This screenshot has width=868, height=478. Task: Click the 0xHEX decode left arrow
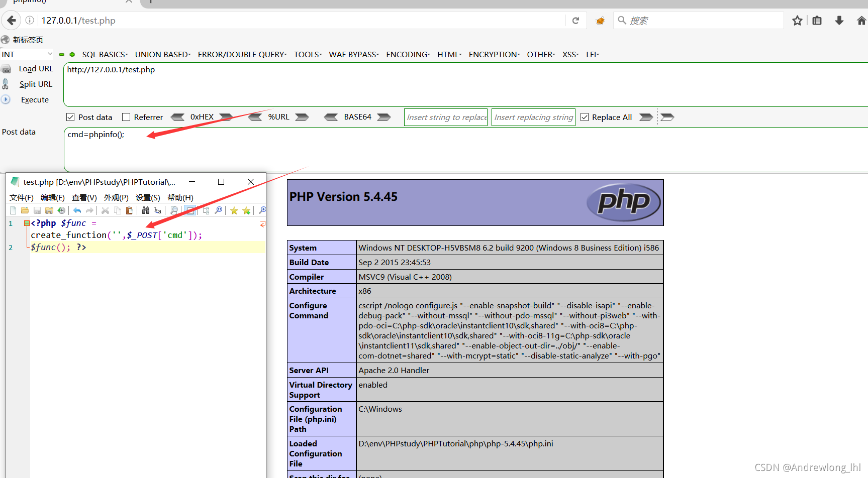point(177,117)
